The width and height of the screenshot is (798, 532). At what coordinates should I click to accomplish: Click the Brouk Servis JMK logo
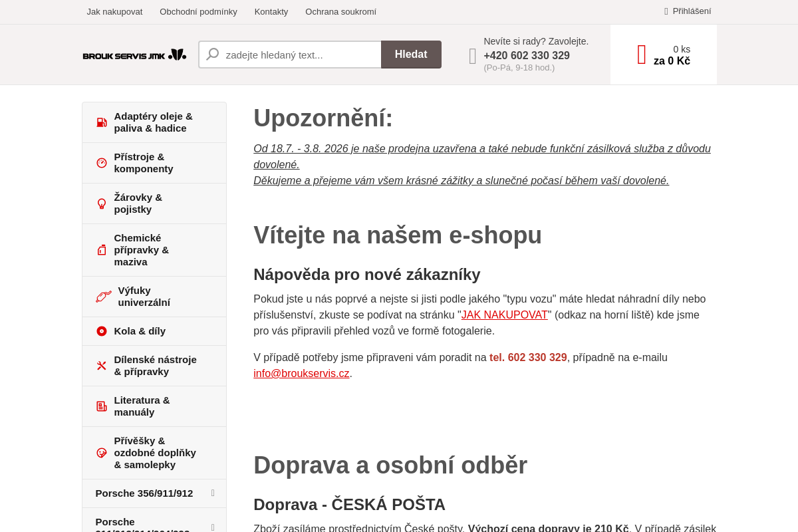134,55
